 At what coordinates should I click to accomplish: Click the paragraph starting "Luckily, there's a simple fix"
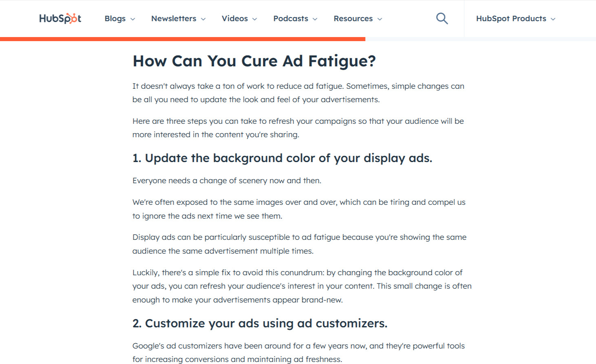coord(302,286)
